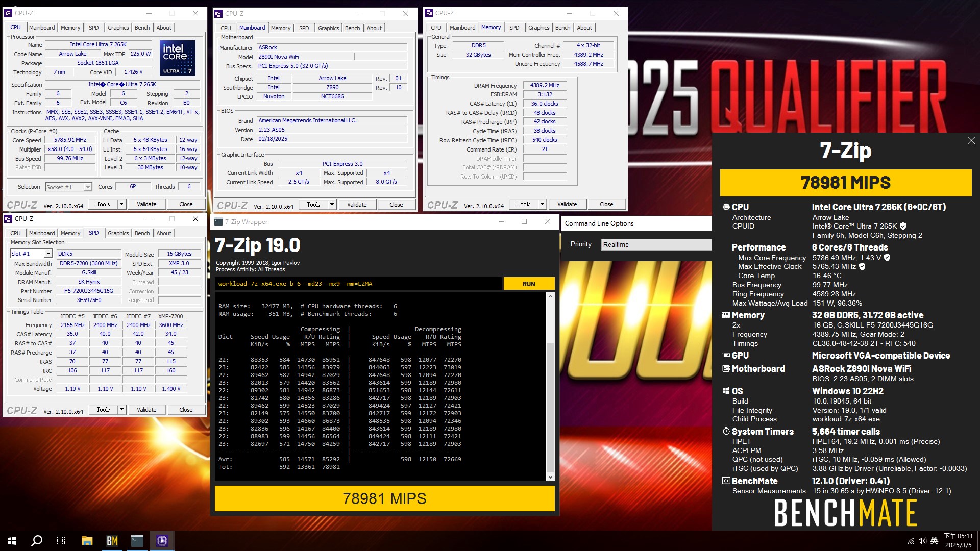The image size is (980, 551).
Task: Expand Tools arrow in CPU-Z CPU window
Action: [121, 204]
